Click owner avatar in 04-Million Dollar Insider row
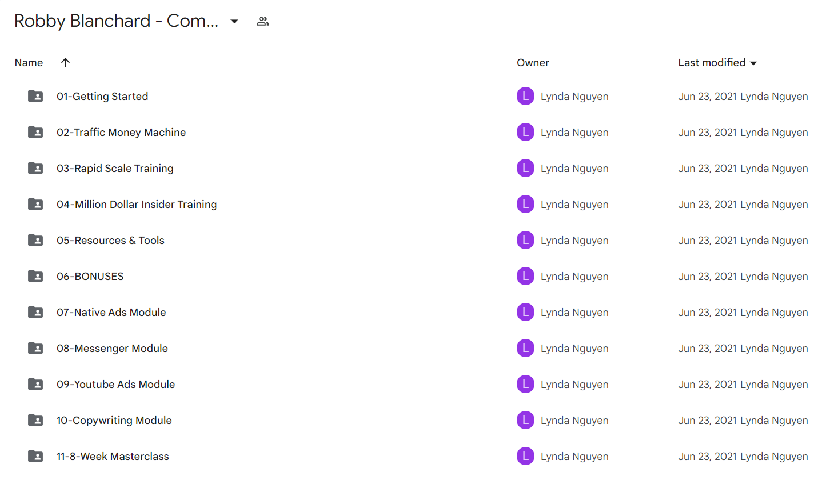This screenshot has height=504, width=822. click(525, 204)
